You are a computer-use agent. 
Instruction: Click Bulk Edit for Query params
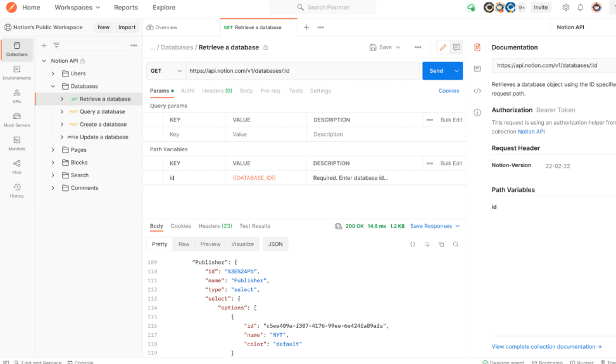(x=451, y=120)
